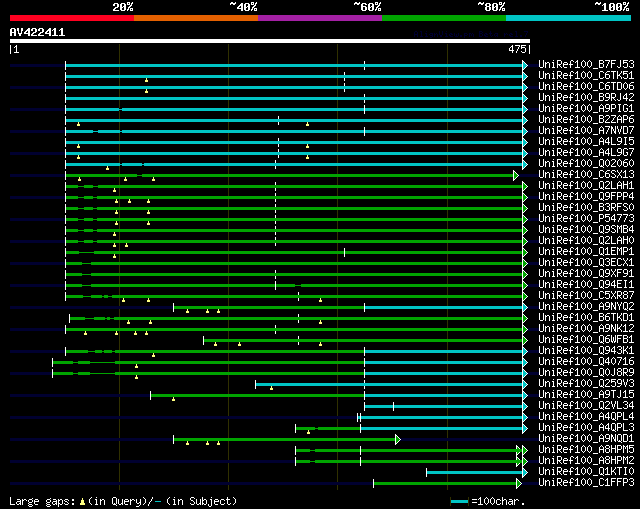This screenshot has height=509, width=640.
Task: Click the UniRef100_C6TK51 label
Action: pos(586,76)
